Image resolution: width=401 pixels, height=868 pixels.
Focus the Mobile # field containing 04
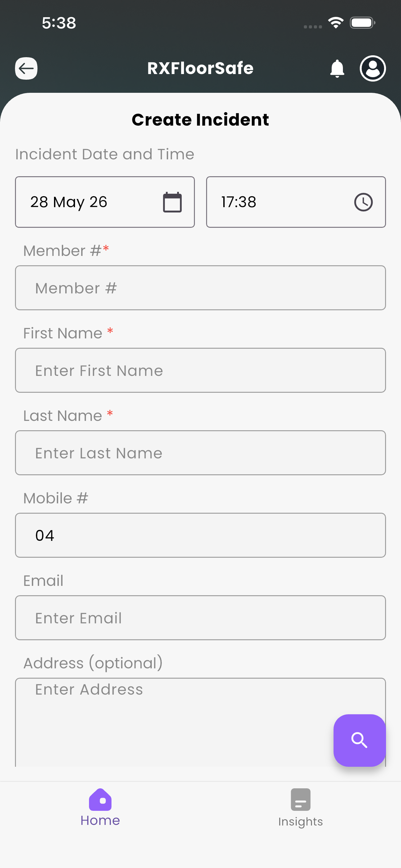(x=200, y=536)
